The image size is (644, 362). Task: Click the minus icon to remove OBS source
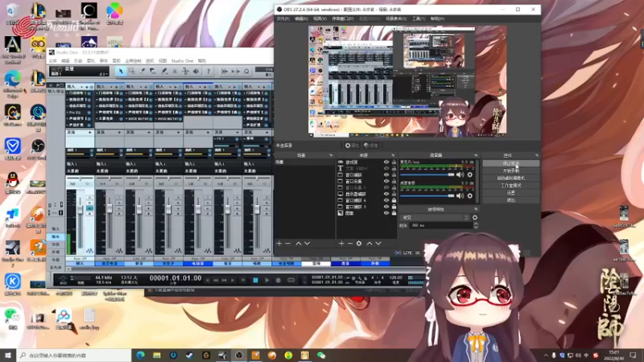pyautogui.click(x=350, y=244)
